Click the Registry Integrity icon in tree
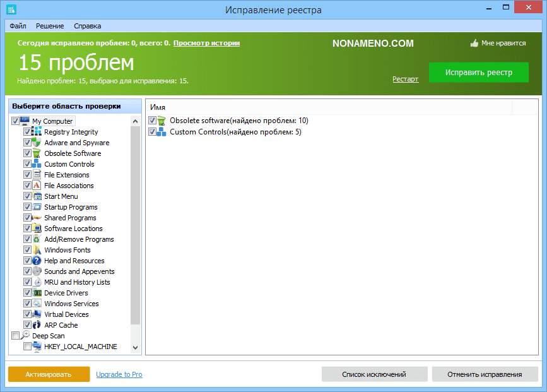Viewport: 547px width, 392px height. [x=37, y=132]
